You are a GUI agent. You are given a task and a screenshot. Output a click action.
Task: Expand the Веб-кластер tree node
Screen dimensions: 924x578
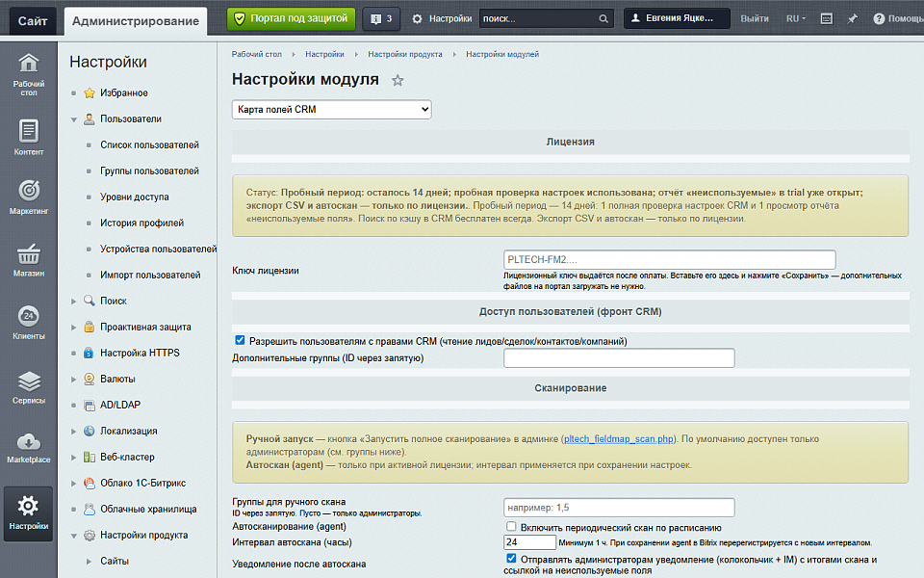[74, 458]
